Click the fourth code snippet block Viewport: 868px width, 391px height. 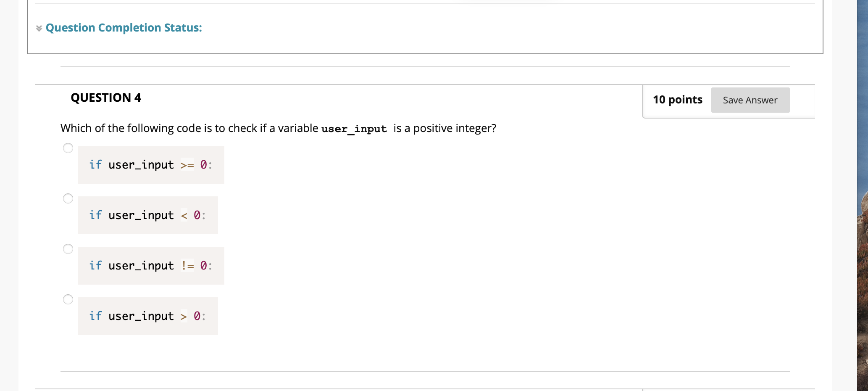click(148, 316)
